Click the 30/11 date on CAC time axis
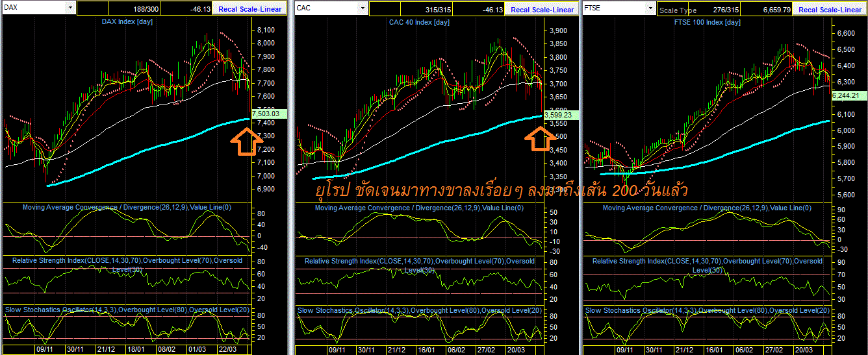Viewport: 868px width, 355px height. click(x=367, y=349)
